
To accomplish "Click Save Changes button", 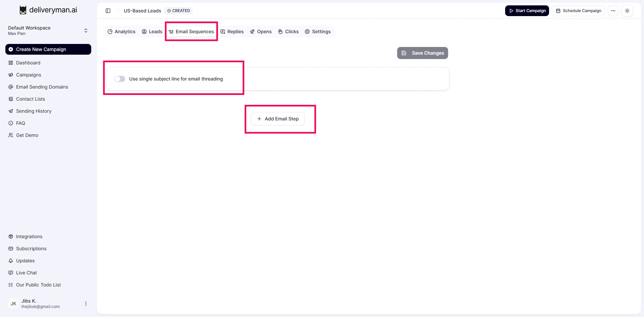I will point(422,53).
